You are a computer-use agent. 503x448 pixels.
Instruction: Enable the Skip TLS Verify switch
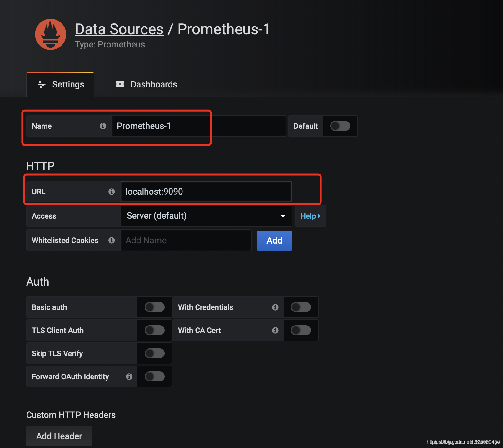point(155,353)
